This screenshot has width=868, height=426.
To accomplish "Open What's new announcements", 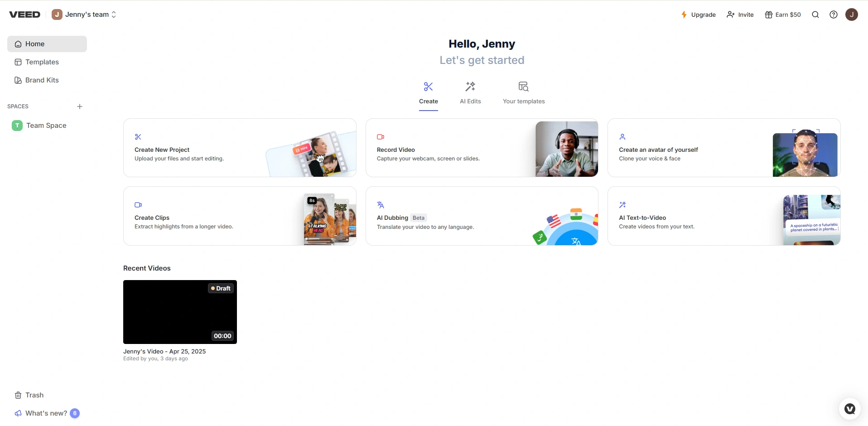I will coord(41,413).
